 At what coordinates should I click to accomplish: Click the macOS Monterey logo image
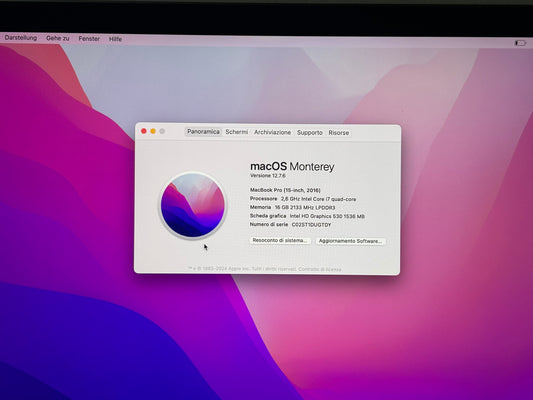(x=193, y=205)
